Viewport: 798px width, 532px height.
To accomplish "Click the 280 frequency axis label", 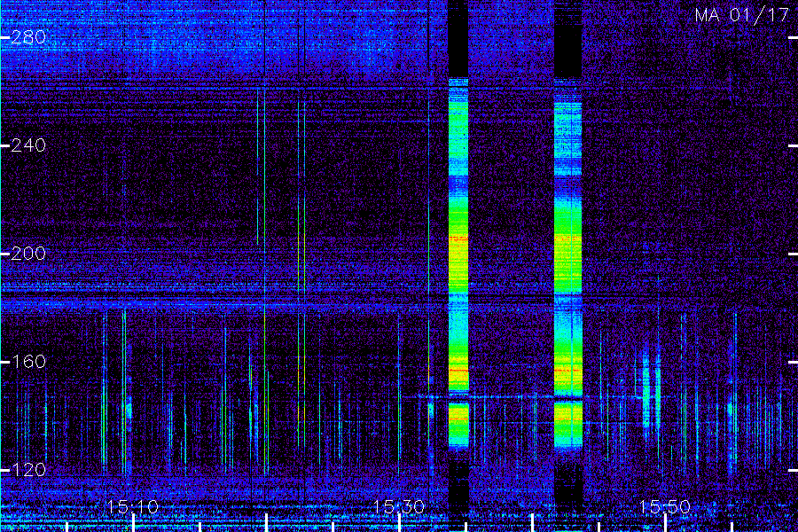I will pyautogui.click(x=28, y=37).
